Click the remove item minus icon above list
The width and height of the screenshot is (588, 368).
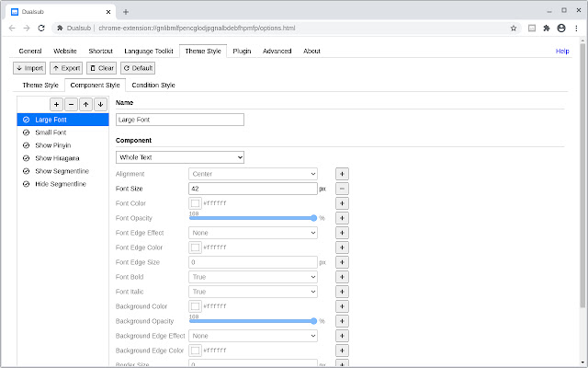(72, 104)
